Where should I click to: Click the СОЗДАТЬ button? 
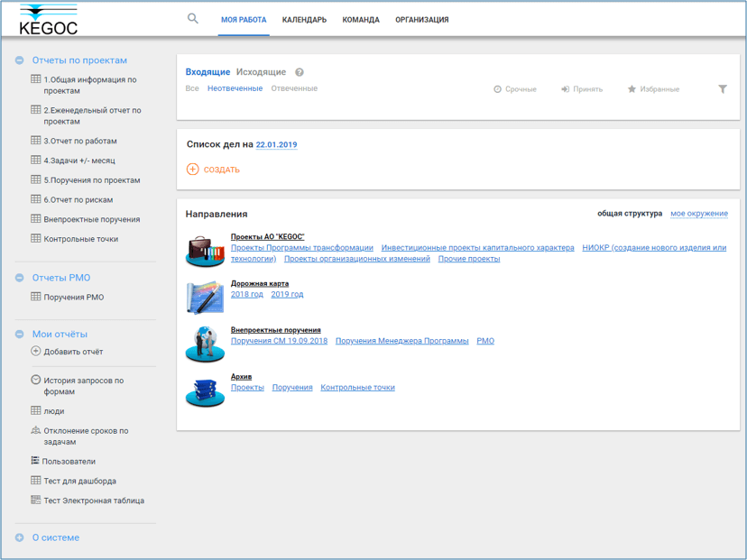pyautogui.click(x=213, y=169)
